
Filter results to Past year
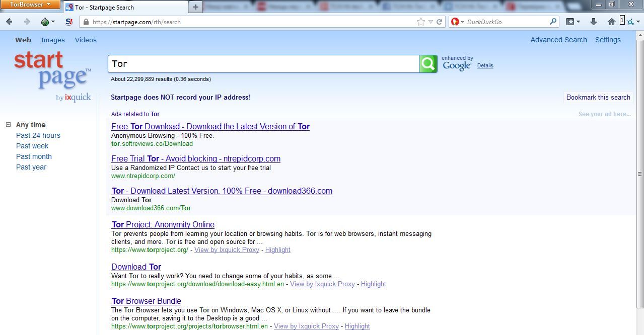(31, 167)
